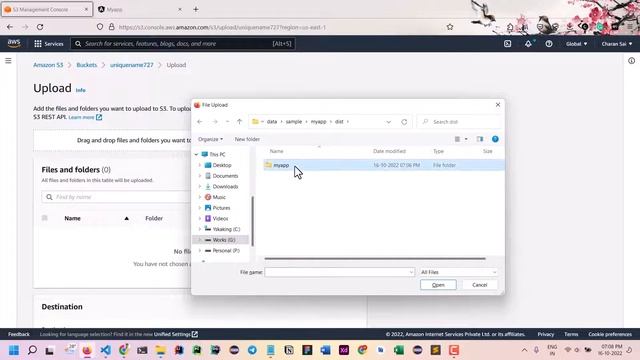Open Firefox from the taskbar
The image size is (640, 360).
87,350
